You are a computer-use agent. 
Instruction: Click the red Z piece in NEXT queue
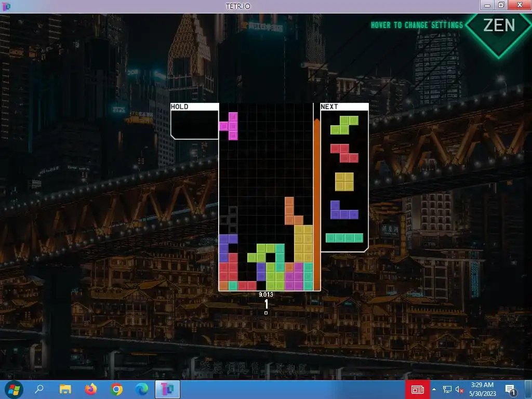point(344,153)
